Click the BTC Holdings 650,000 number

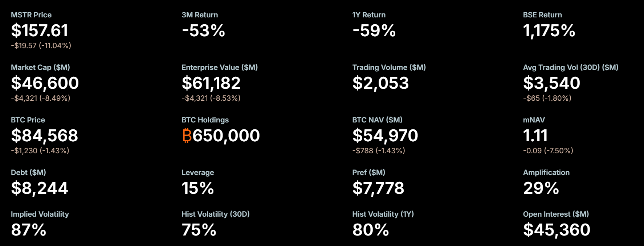click(226, 135)
